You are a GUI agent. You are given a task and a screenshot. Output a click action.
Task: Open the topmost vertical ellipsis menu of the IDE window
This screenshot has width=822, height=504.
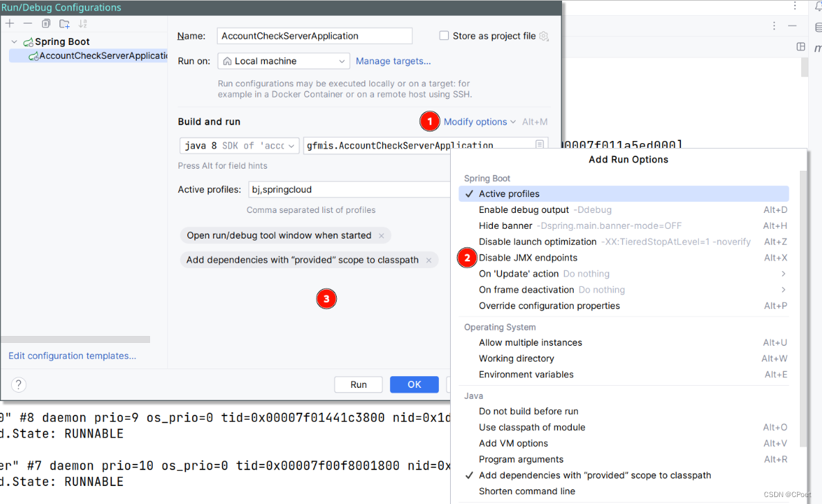[x=795, y=6]
